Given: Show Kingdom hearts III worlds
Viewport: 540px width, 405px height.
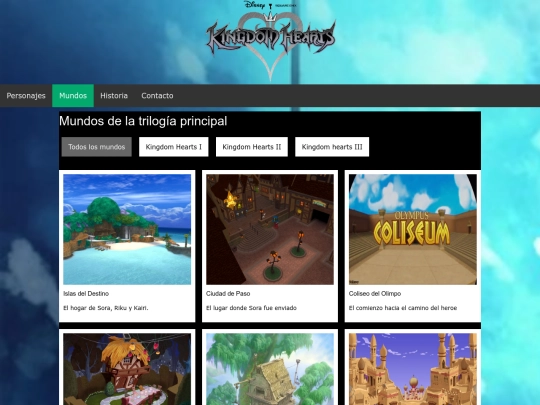Looking at the screenshot, I should tap(332, 147).
